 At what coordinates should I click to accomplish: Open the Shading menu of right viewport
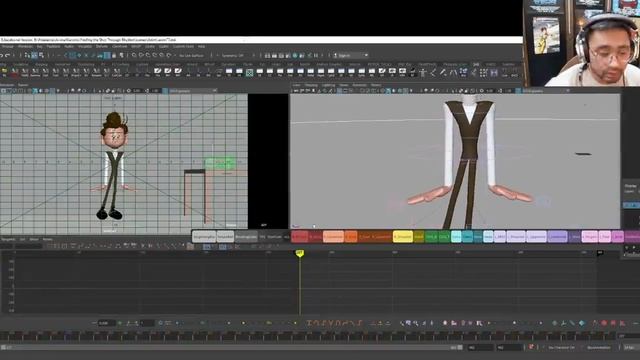[311, 85]
